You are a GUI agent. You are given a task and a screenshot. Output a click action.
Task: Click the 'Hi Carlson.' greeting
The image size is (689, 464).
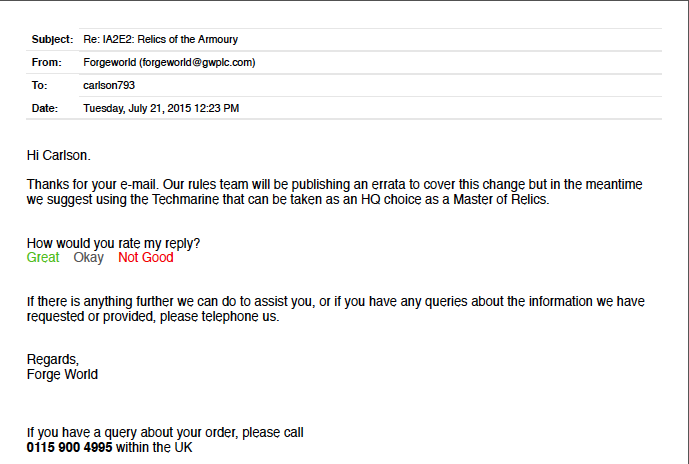click(58, 155)
